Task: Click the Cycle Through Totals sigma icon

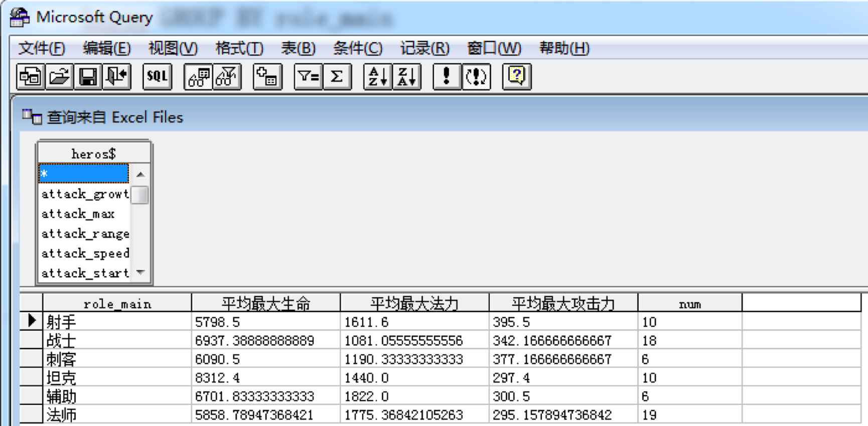Action: 337,77
